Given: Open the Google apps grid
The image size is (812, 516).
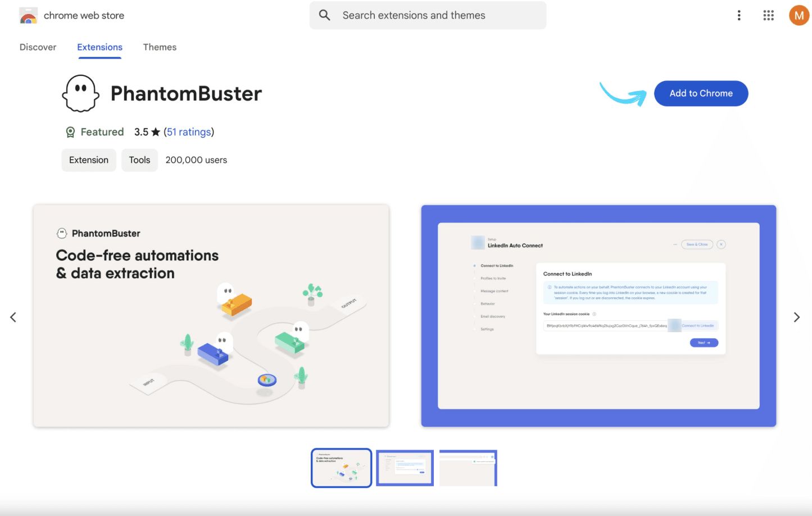Looking at the screenshot, I should pos(768,16).
